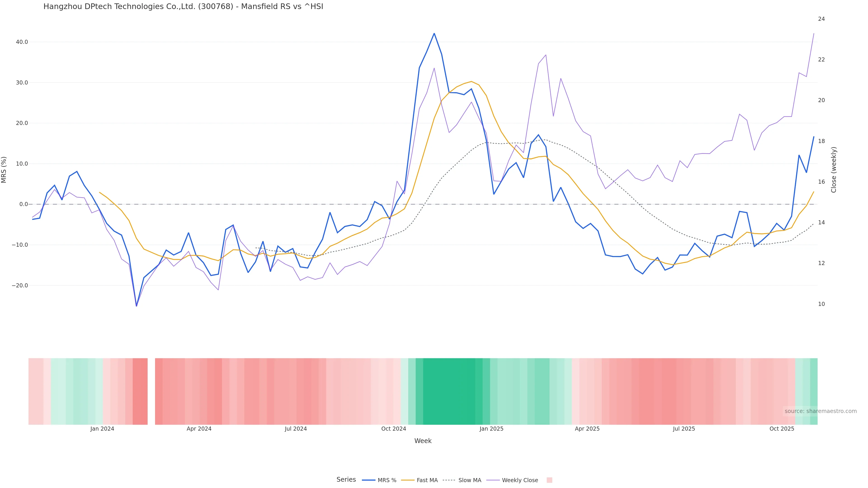Click the blue MRS % line sample icon
Screen dimensions: 868x488
(x=368, y=480)
